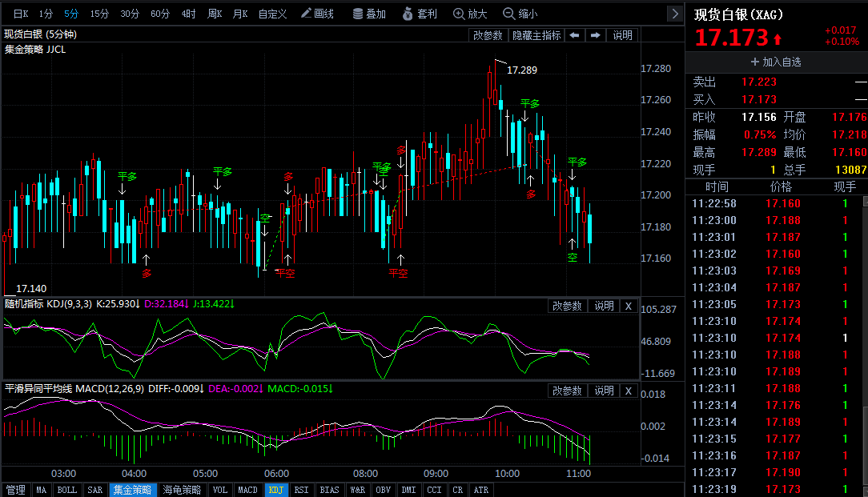Click 加入自选 to add to watchlist

point(776,62)
